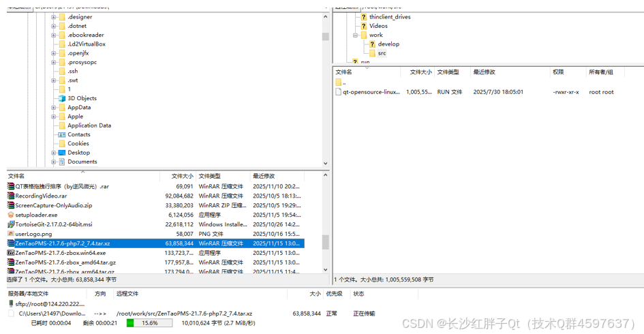Expand the .ebookreader folder node
Image resolution: width=644 pixels, height=334 pixels.
click(x=53, y=35)
